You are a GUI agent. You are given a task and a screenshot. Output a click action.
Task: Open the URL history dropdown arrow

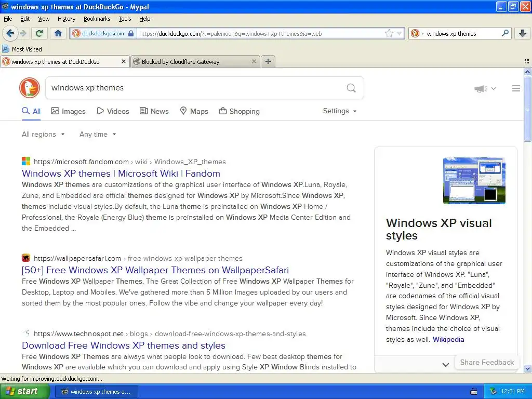coord(400,33)
